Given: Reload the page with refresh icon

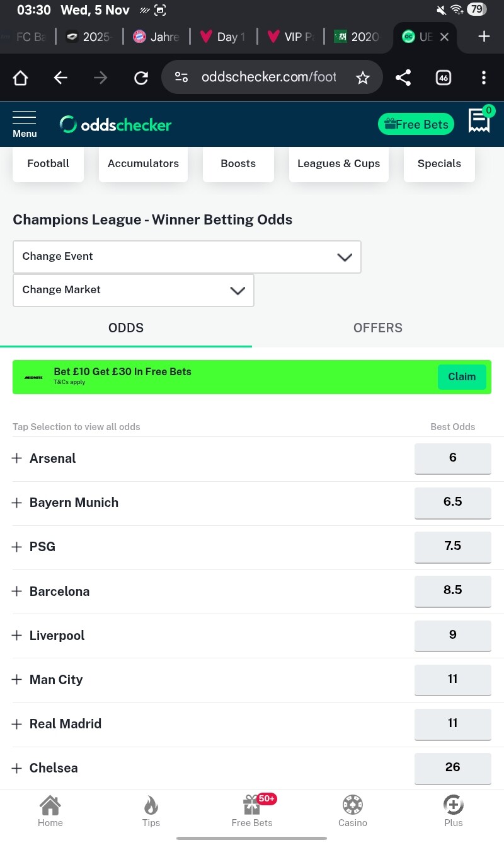Looking at the screenshot, I should 141,78.
